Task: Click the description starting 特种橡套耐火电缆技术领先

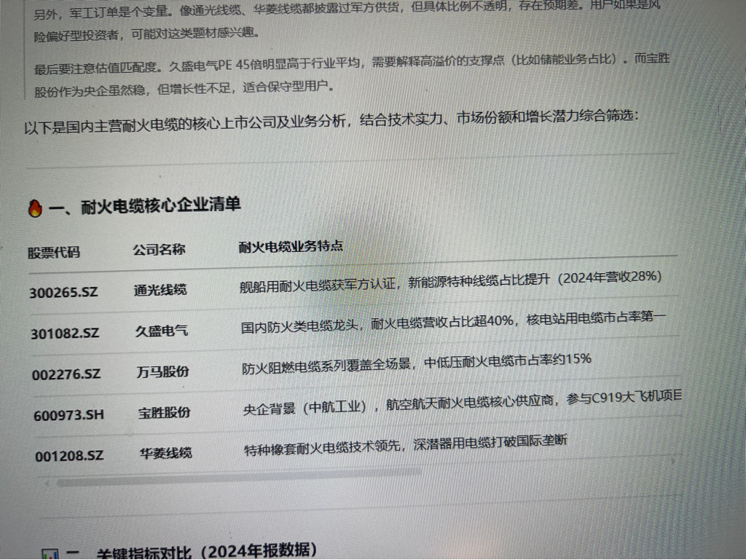Action: point(406,445)
